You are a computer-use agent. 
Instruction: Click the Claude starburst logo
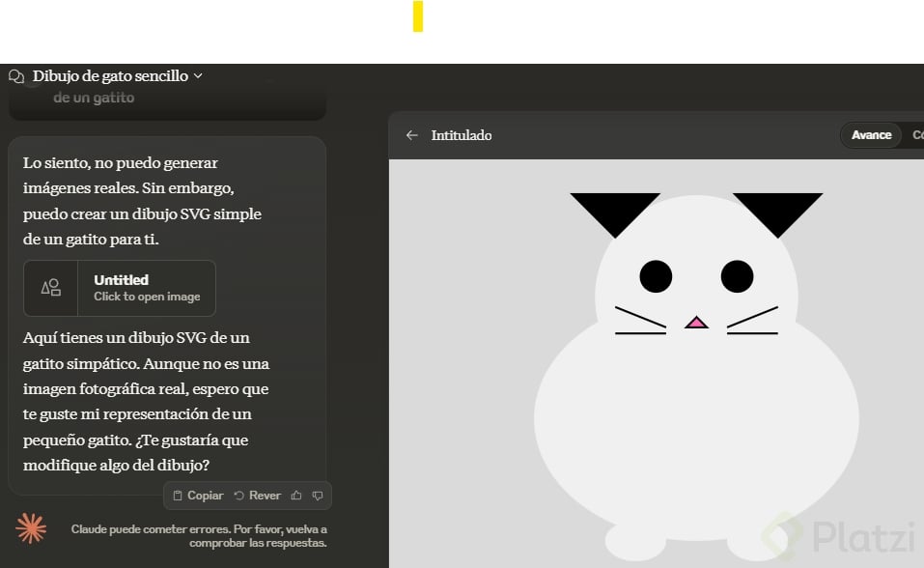(x=31, y=527)
